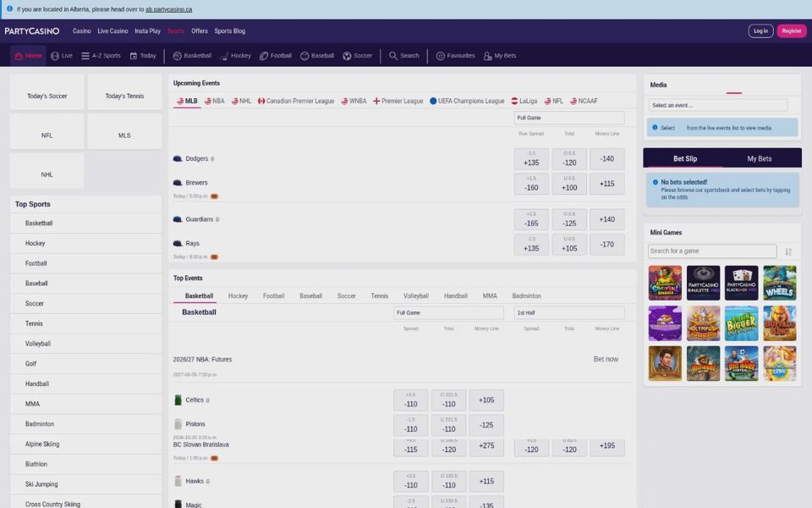This screenshot has height=508, width=812.
Task: Select the Hockey tab in Top Events
Action: tap(238, 296)
